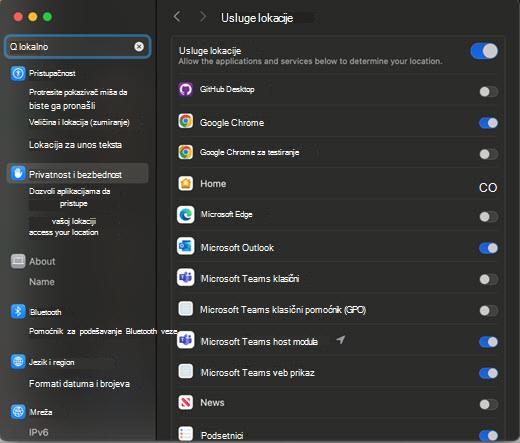Click the green zoom window button
The width and height of the screenshot is (520, 443).
(48, 17)
